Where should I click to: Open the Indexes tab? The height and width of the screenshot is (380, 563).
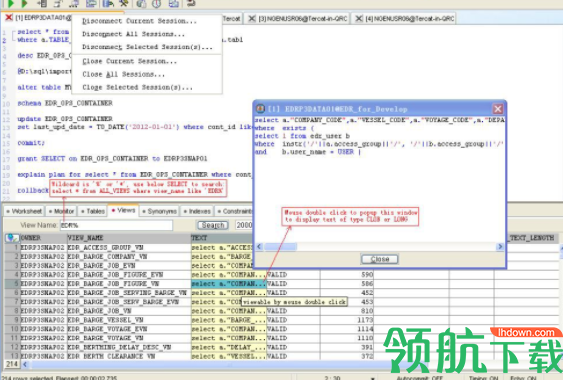click(x=197, y=211)
